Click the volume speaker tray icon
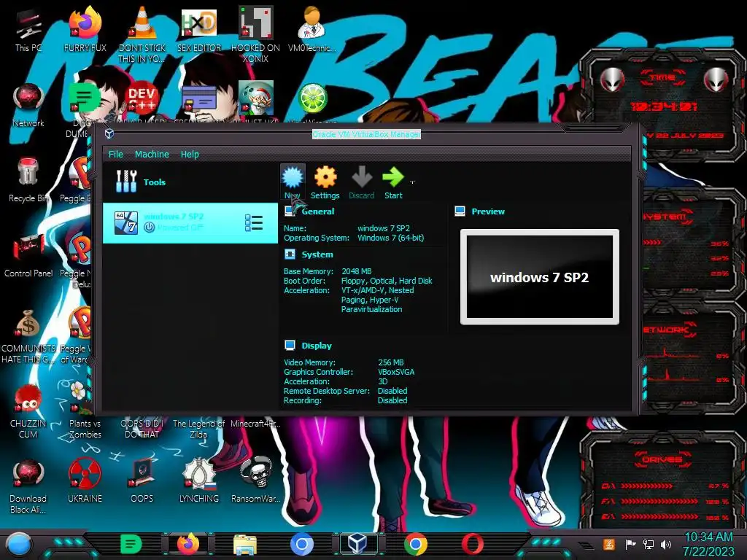Image resolution: width=747 pixels, height=560 pixels. click(666, 544)
